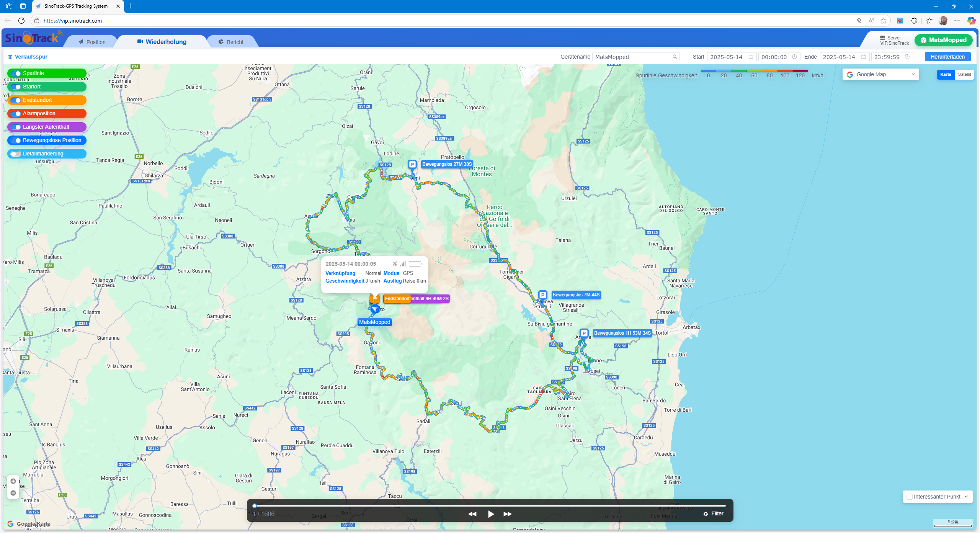Open the start date calendar icon
The image size is (980, 533).
751,57
